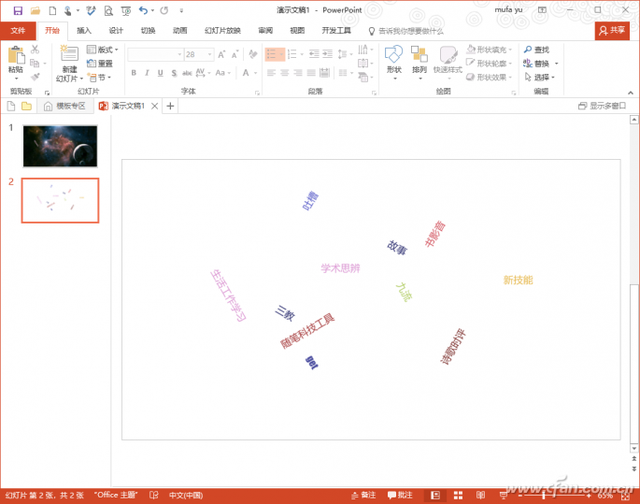The image size is (640, 504).
Task: Click the Quick Styles icon
Action: point(448,54)
